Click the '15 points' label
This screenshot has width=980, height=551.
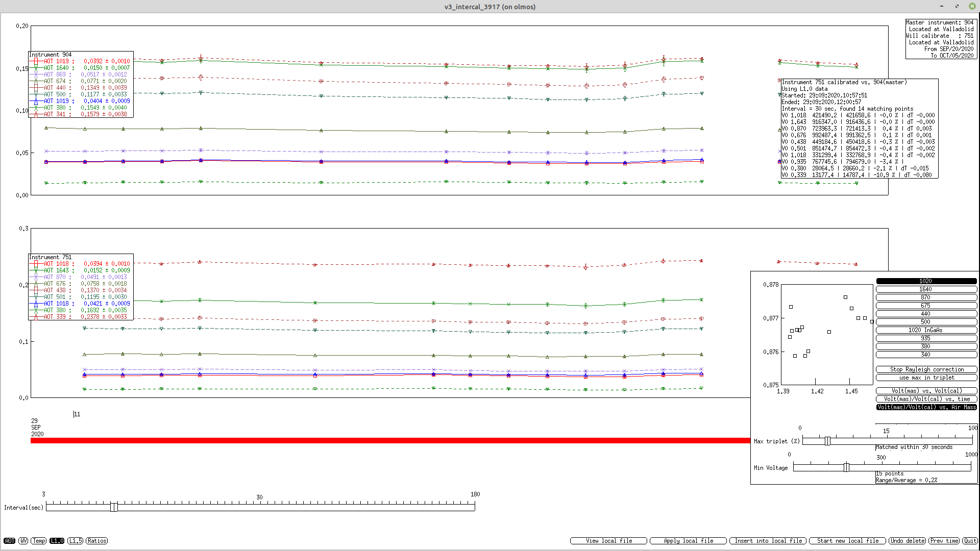(x=890, y=473)
